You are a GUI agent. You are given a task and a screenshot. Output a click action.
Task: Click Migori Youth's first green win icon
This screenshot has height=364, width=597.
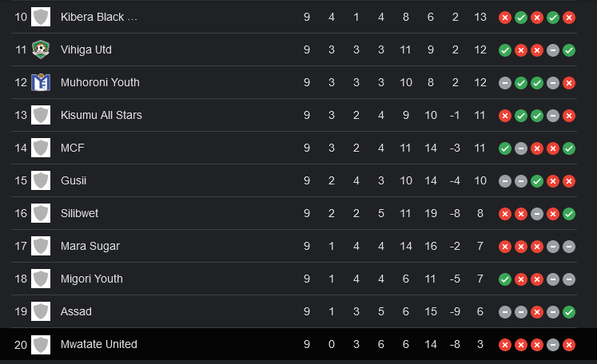(505, 279)
